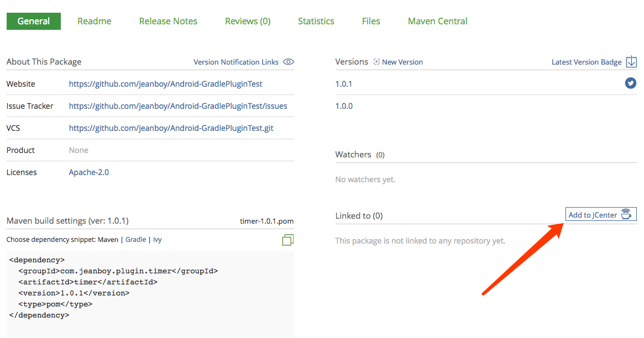Open the General tab
The width and height of the screenshot is (644, 338).
[34, 22]
